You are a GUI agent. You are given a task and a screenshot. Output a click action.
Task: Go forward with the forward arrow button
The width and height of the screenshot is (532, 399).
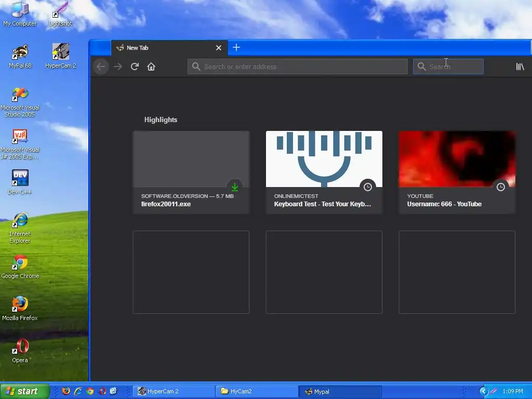[118, 66]
